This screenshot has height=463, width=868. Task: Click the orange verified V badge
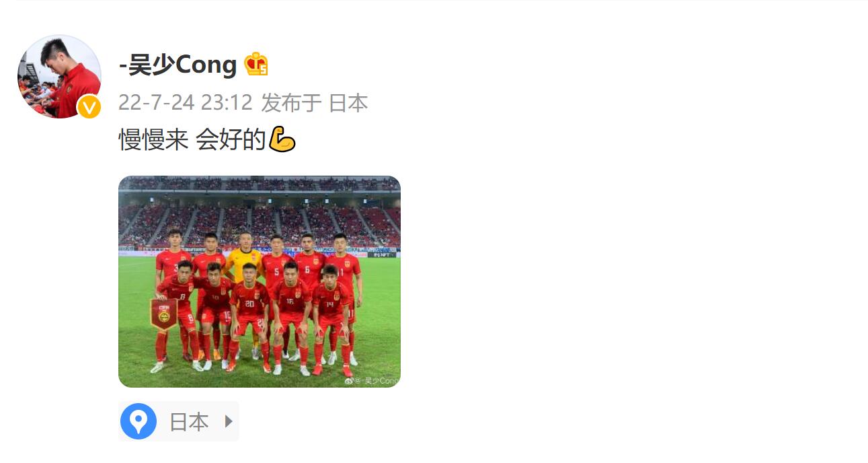89,107
